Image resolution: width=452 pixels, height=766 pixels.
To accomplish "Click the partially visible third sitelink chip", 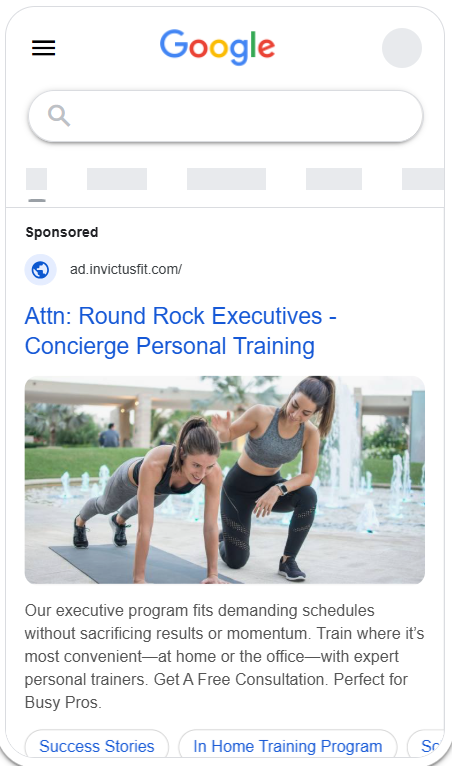I will pyautogui.click(x=426, y=745).
